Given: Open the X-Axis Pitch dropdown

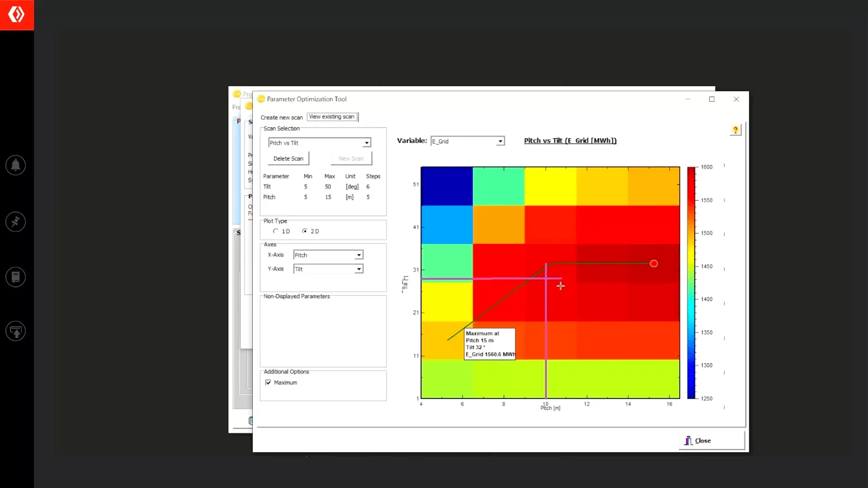Looking at the screenshot, I should click(x=328, y=255).
